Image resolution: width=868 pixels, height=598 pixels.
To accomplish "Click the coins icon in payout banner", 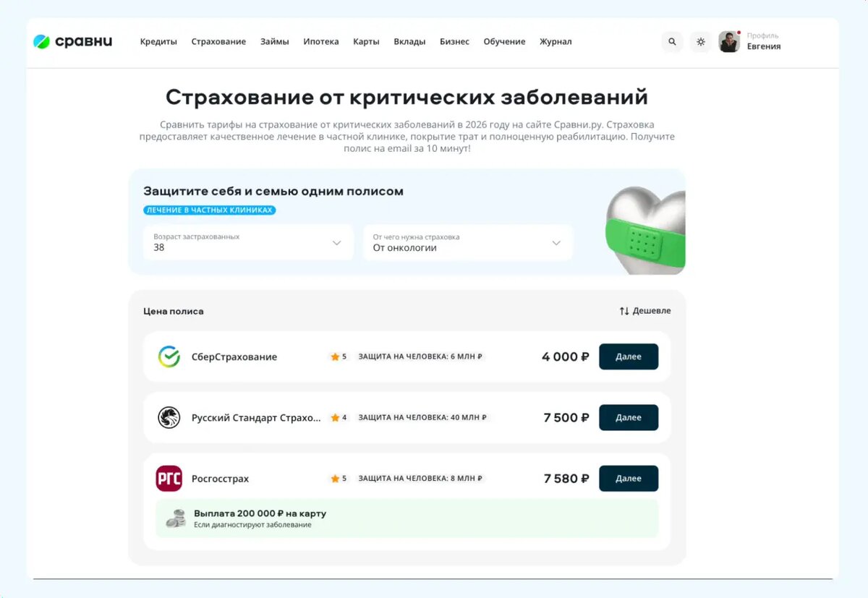I will point(176,518).
